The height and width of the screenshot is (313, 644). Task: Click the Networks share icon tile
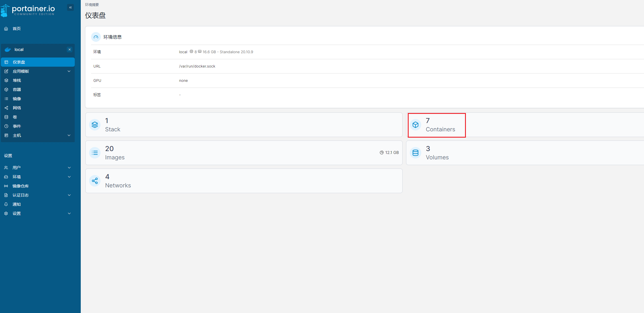[95, 181]
